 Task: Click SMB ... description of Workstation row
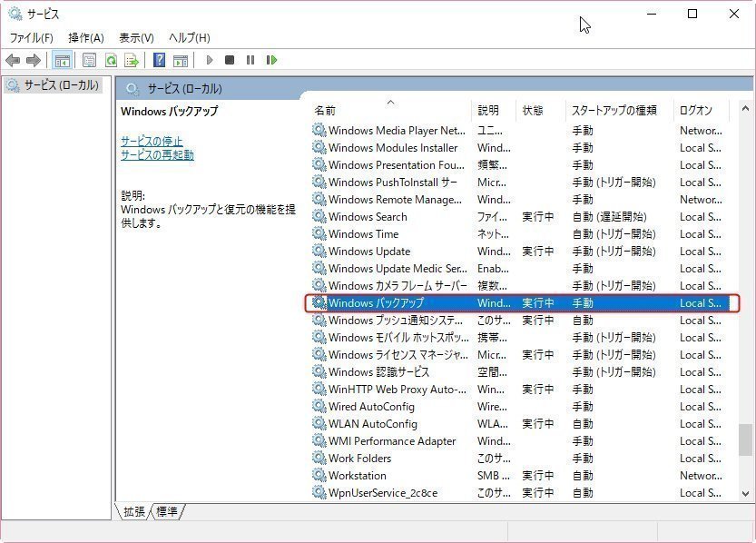pyautogui.click(x=493, y=476)
